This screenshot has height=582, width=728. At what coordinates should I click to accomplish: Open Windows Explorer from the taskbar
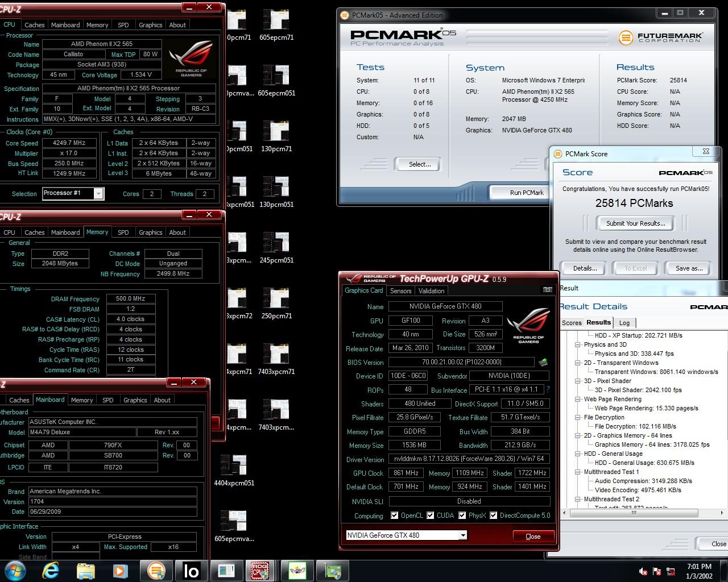pos(85,570)
